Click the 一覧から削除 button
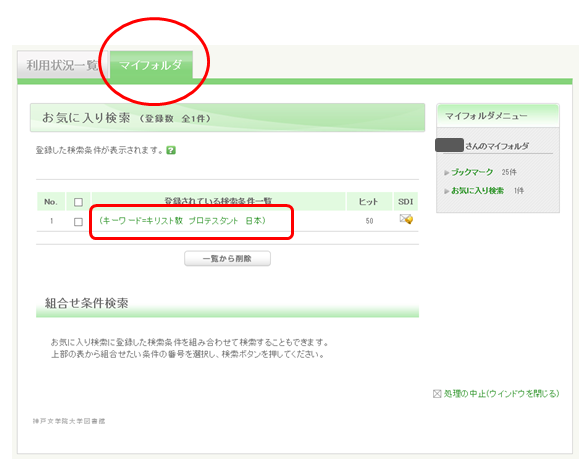Screen dimensions: 586x475 pyautogui.click(x=227, y=259)
